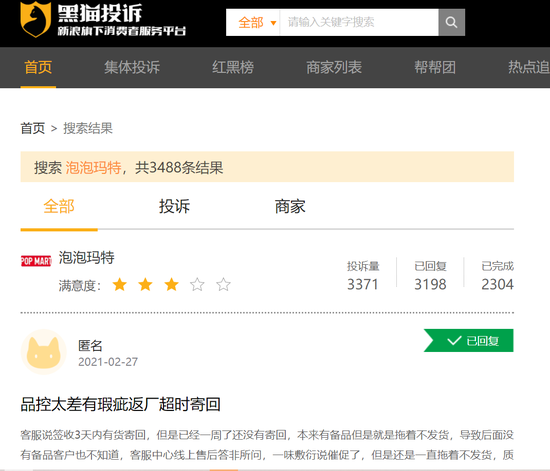550x471 pixels.
Task: Click the 新浪旗下消费者服务平台 tagline
Action: pyautogui.click(x=122, y=31)
